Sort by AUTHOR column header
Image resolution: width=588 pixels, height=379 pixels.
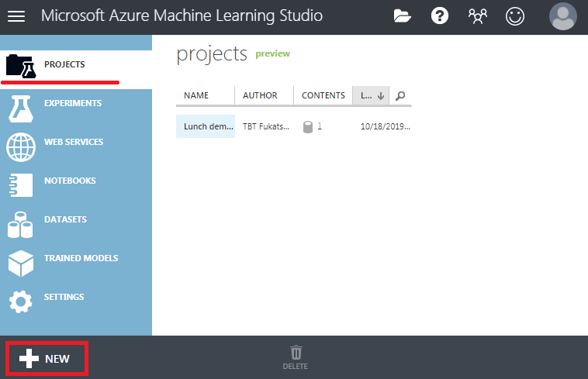(x=260, y=95)
